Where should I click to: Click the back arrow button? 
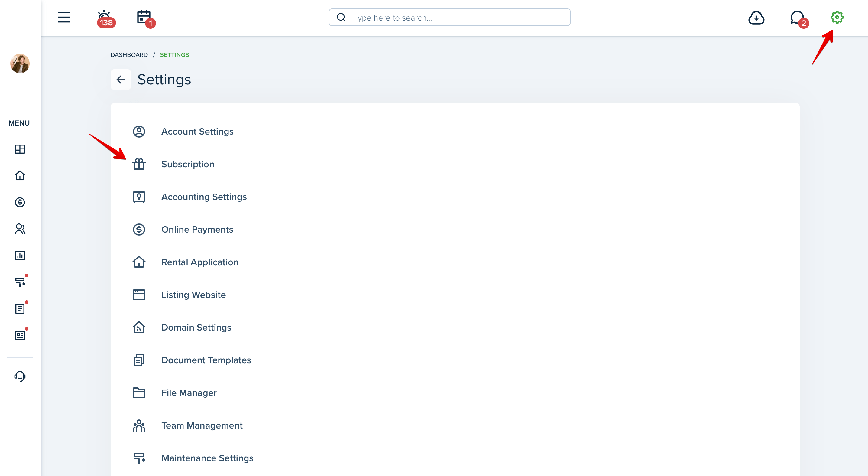coord(121,80)
